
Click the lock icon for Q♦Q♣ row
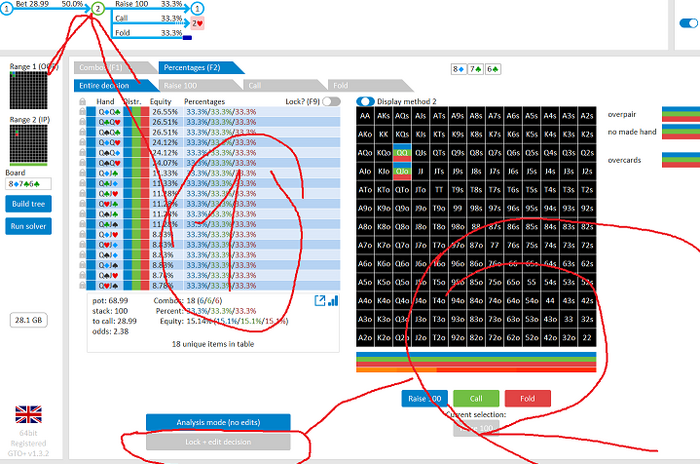click(x=82, y=112)
